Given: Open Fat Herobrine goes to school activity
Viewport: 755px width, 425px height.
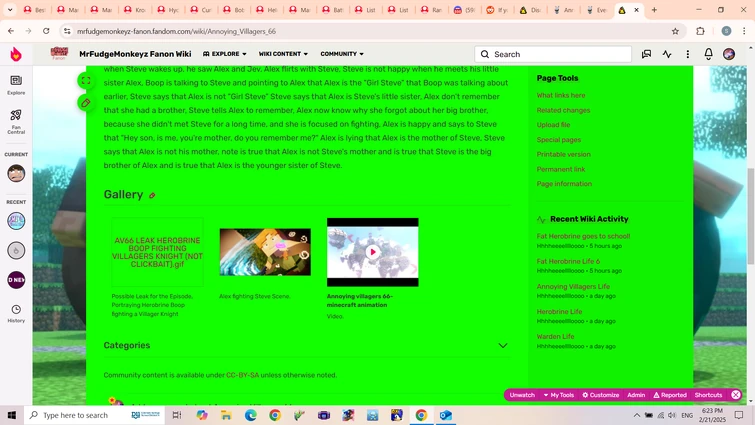Looking at the screenshot, I should pyautogui.click(x=583, y=236).
